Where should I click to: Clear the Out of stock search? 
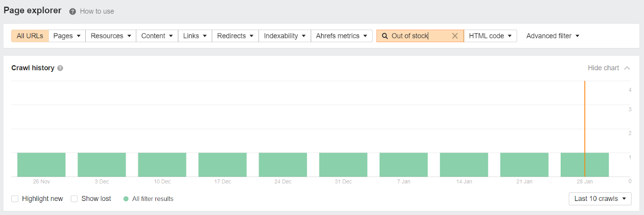[455, 36]
